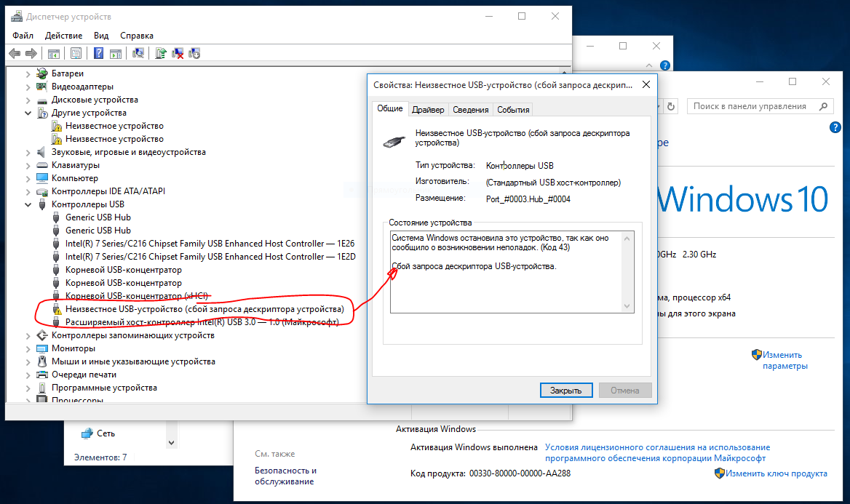Image resolution: width=850 pixels, height=504 pixels.
Task: Open the Справка menu
Action: 136,35
